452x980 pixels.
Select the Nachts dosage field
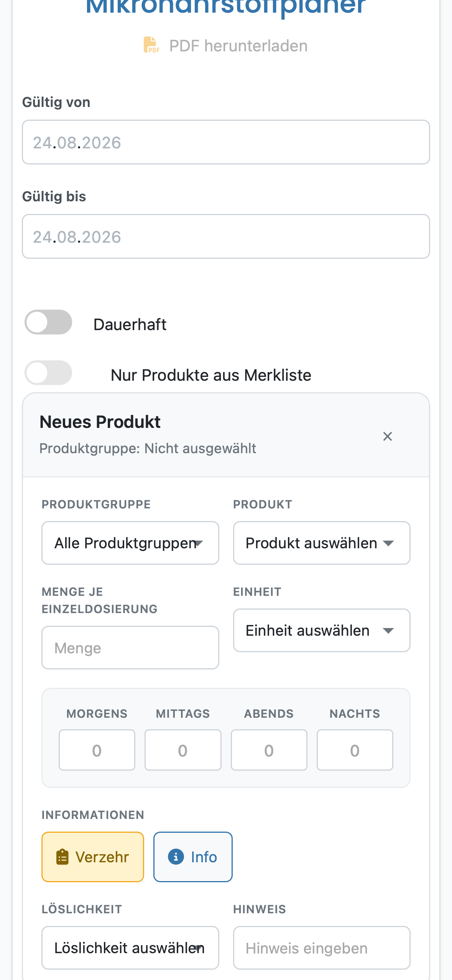[x=355, y=750]
